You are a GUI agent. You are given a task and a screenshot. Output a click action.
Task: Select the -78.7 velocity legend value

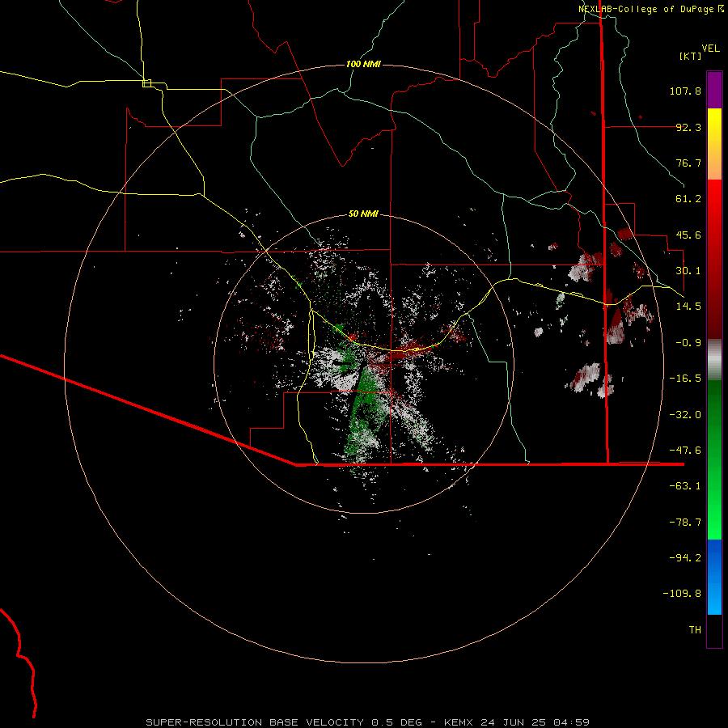point(685,523)
